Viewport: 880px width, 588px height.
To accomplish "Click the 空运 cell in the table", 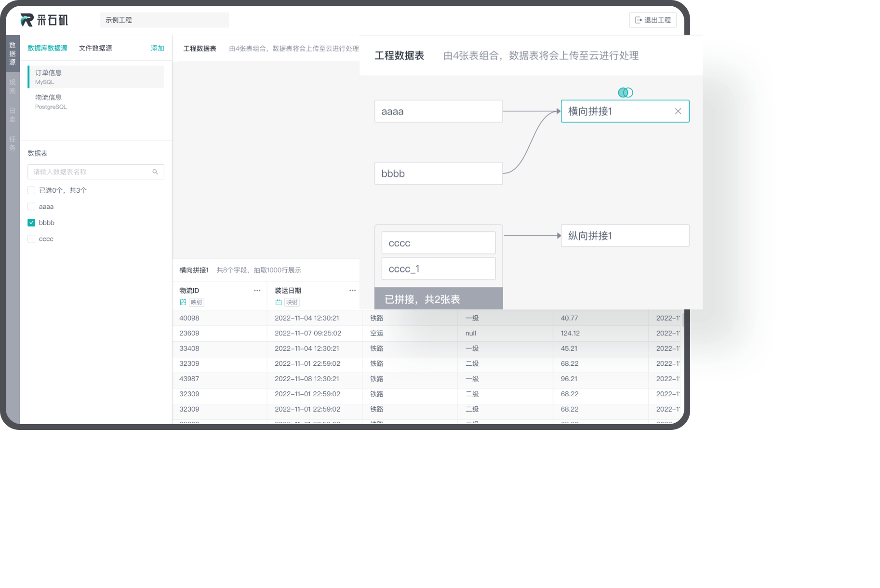I will [x=410, y=333].
